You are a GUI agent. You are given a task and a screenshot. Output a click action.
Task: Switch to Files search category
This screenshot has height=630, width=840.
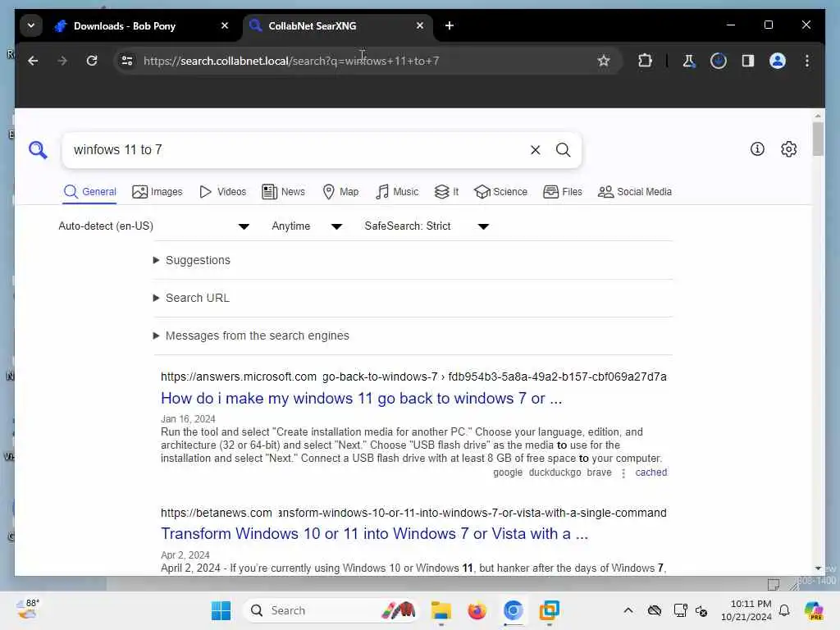coord(563,192)
